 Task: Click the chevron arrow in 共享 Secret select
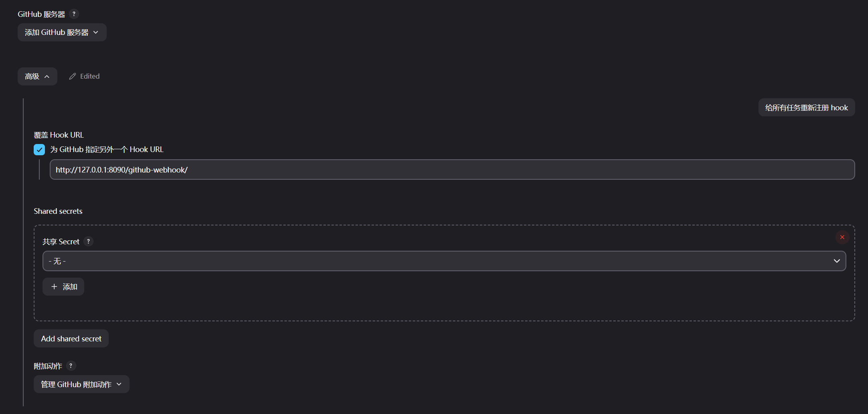[837, 261]
